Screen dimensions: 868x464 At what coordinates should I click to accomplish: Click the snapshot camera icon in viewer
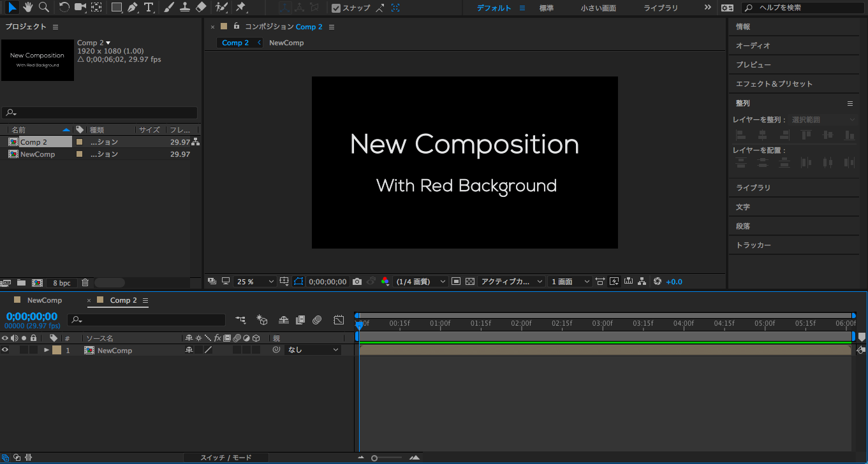tap(357, 282)
